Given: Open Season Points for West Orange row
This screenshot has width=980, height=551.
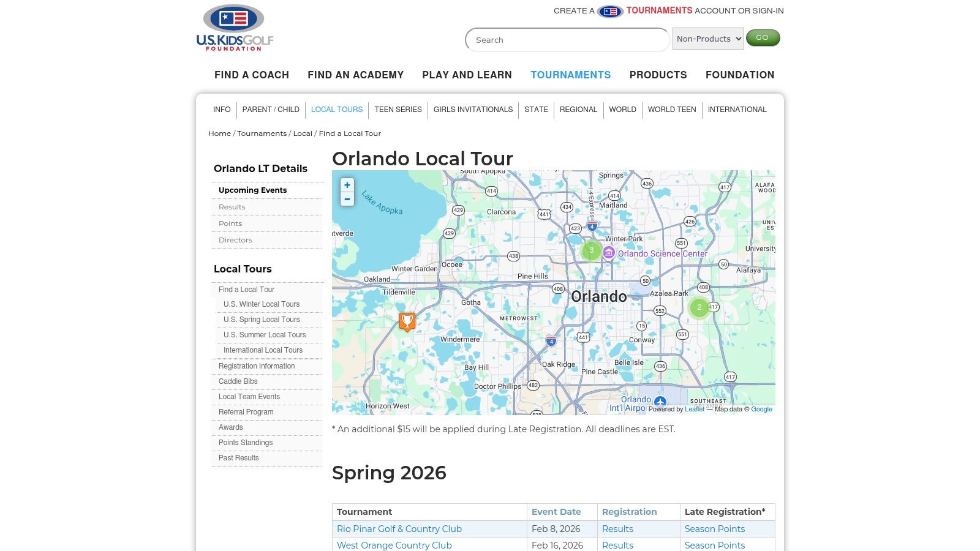Looking at the screenshot, I should tap(715, 545).
